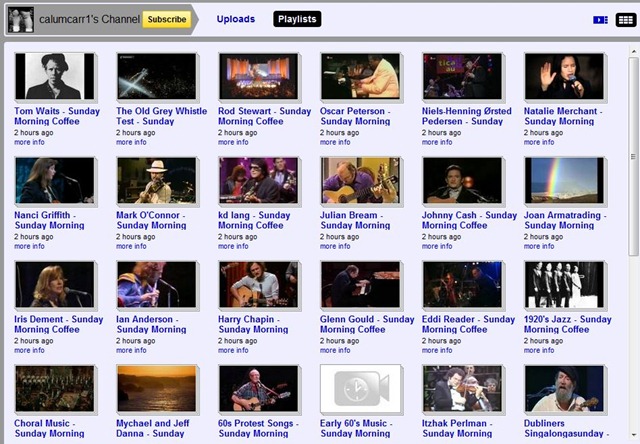Screen dimensions: 640x444
Task: Open Nanci Griffith video thumbnail
Action: 55,180
